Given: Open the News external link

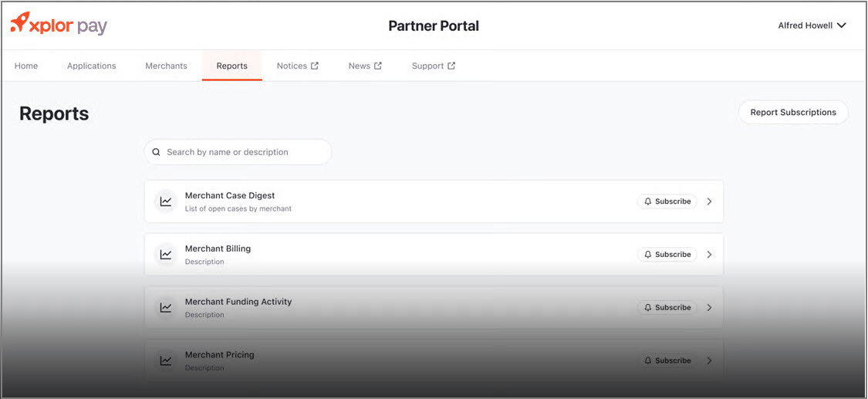Looking at the screenshot, I should 364,66.
